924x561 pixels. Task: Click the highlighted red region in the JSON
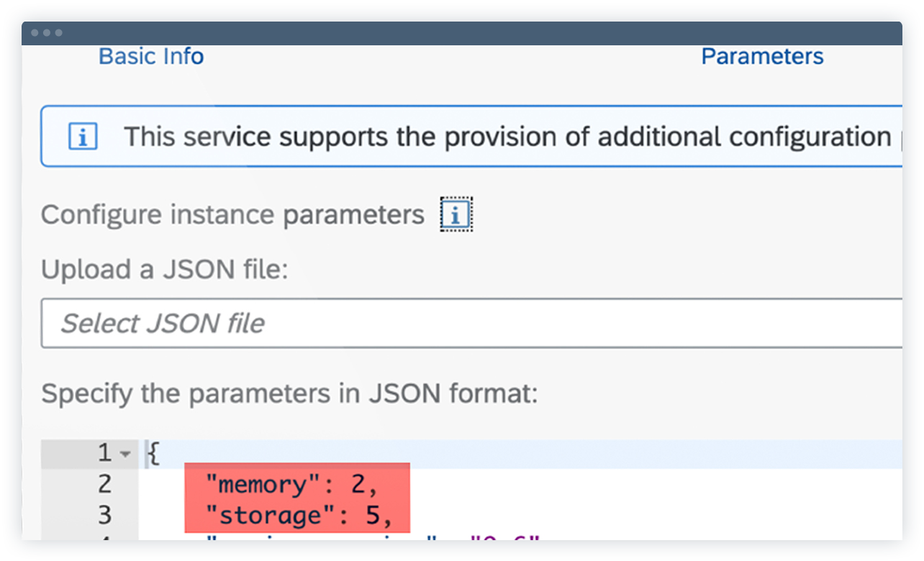(297, 498)
